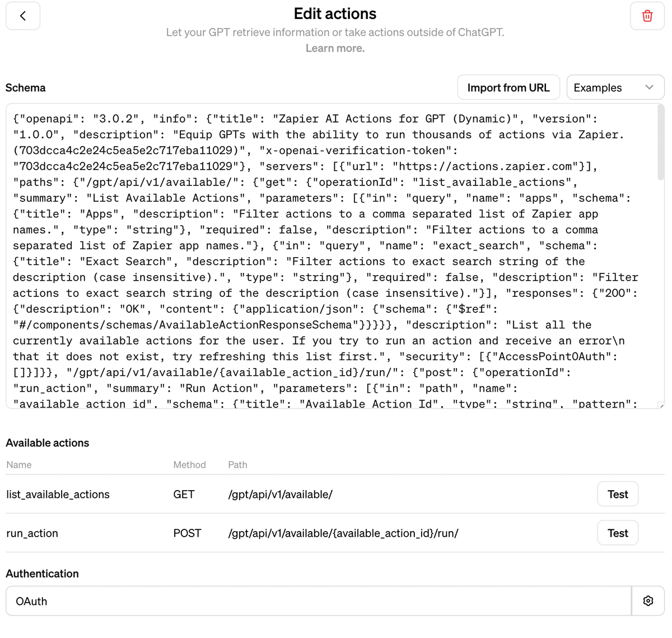Click the Edit actions title

pos(335,13)
